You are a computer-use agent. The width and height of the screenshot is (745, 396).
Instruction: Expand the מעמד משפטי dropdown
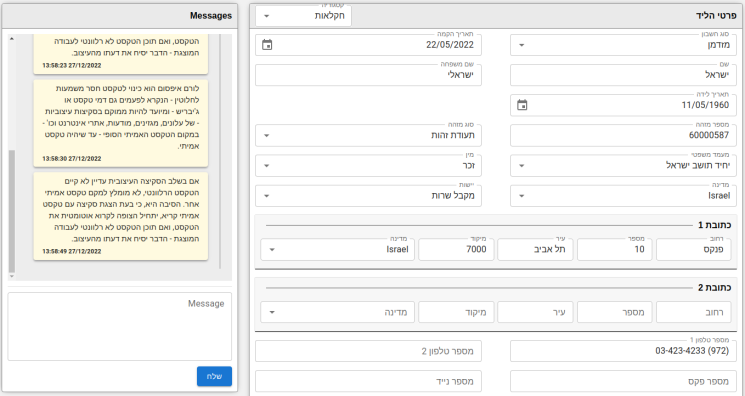[623, 166]
